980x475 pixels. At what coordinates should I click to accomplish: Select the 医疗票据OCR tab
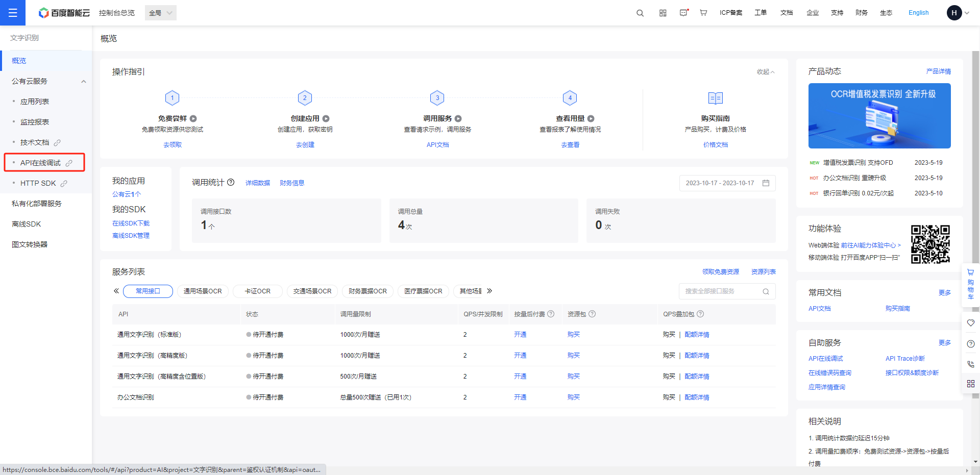click(x=423, y=291)
